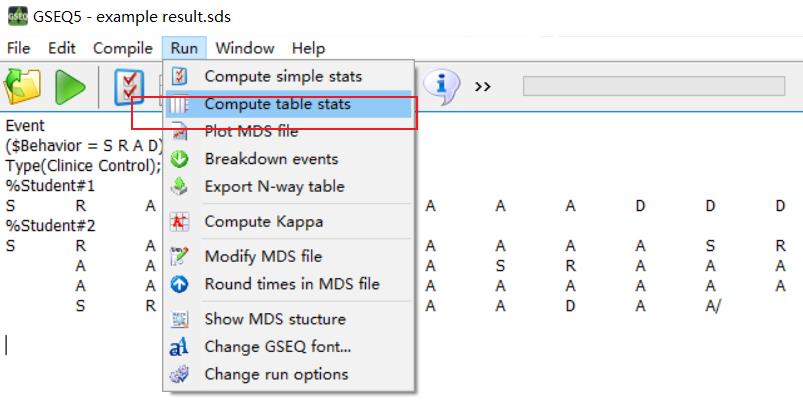803x411 pixels.
Task: Expand toolbar overflow chevron
Action: tap(482, 86)
